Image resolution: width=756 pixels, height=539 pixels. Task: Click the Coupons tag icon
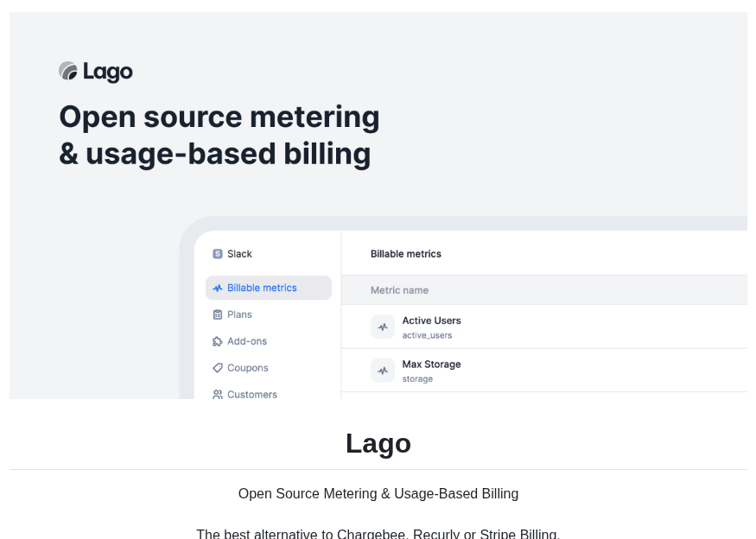point(218,368)
